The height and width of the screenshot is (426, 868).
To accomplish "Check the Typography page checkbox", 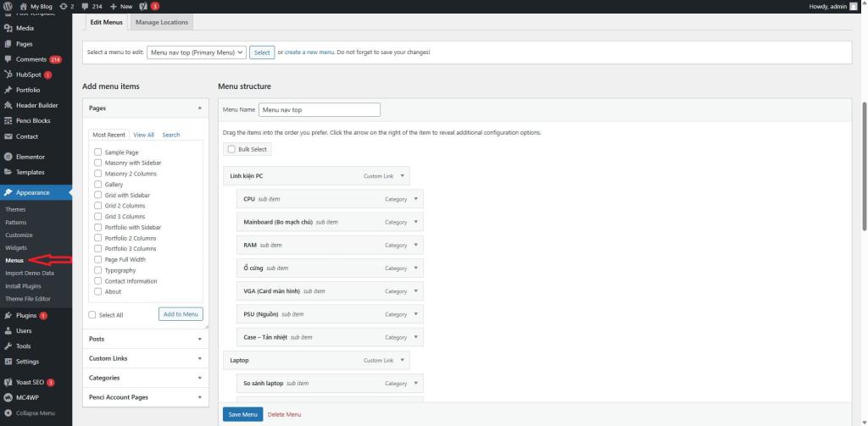I will coord(98,270).
